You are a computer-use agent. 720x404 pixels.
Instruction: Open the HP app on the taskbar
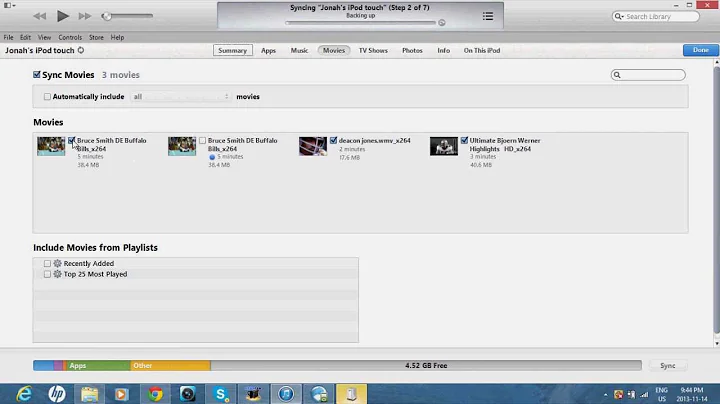click(57, 394)
